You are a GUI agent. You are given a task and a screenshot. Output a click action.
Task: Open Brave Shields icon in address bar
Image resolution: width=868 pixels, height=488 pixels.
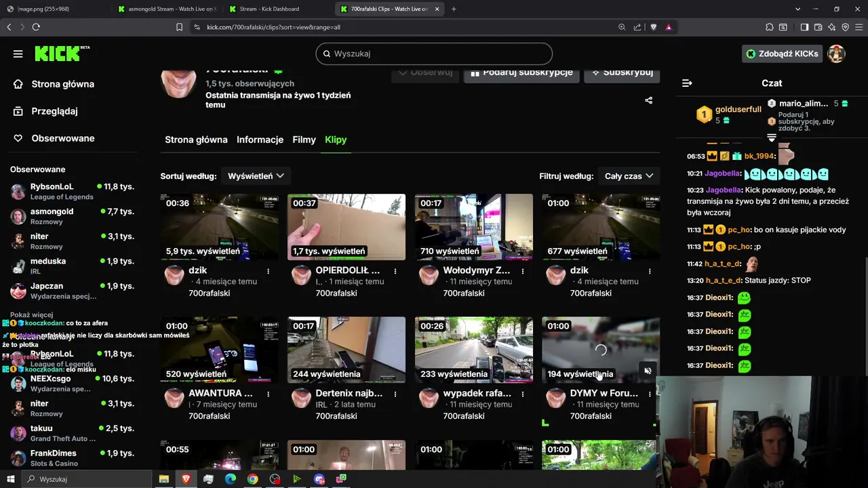point(653,27)
